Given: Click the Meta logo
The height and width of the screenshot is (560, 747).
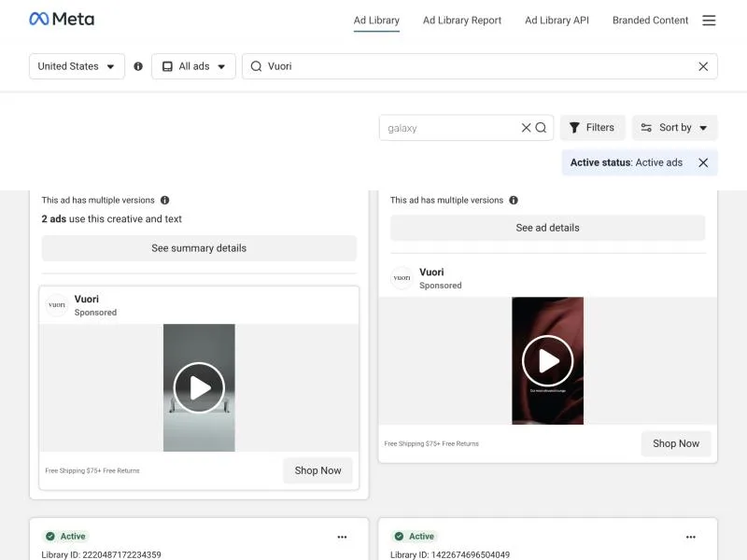Looking at the screenshot, I should [62, 19].
